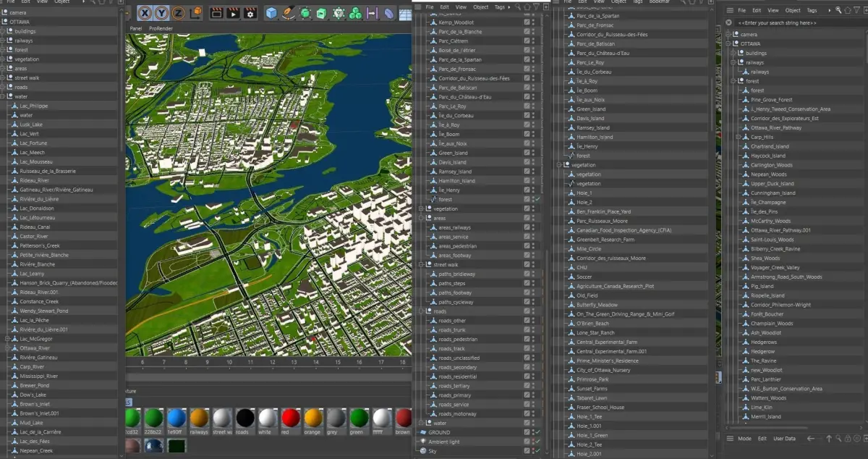Image resolution: width=868 pixels, height=459 pixels.
Task: Select Pine_Grove_Forest in right Object Manager
Action: pos(772,100)
